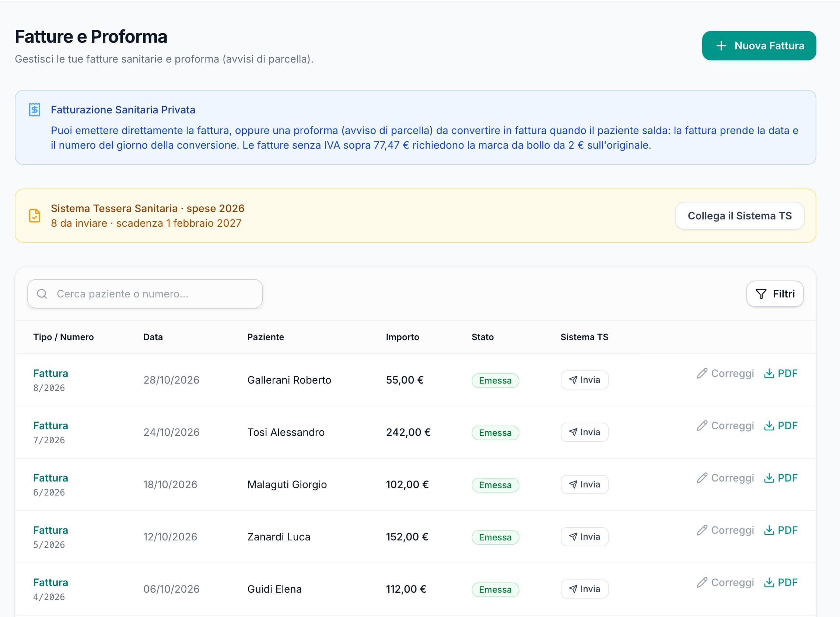Click the Data column header

point(153,337)
